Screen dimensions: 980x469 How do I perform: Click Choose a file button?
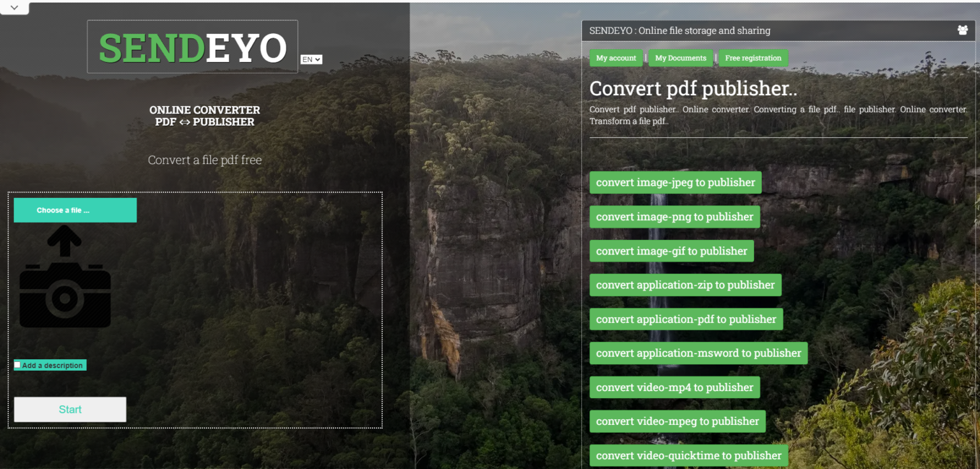coord(75,210)
